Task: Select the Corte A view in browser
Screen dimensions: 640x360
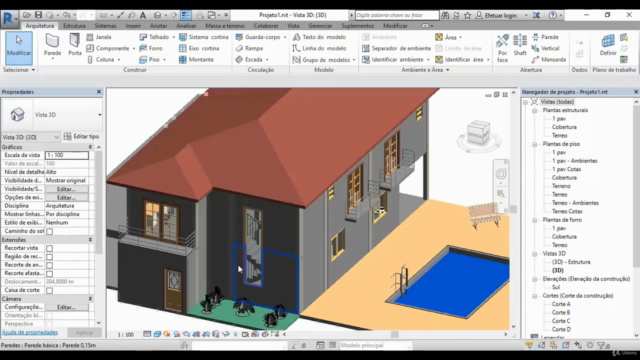Action: [561, 304]
